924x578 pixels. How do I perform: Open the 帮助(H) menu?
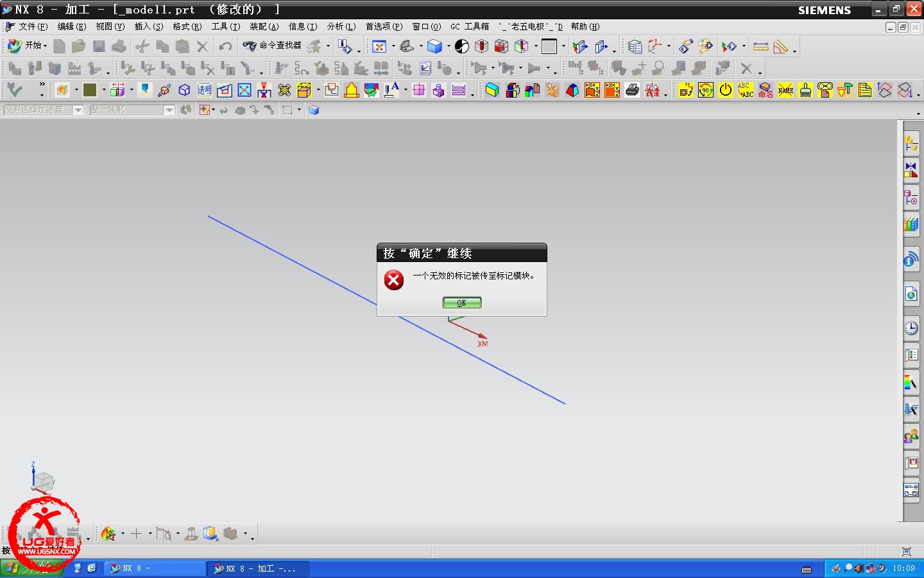click(x=585, y=26)
